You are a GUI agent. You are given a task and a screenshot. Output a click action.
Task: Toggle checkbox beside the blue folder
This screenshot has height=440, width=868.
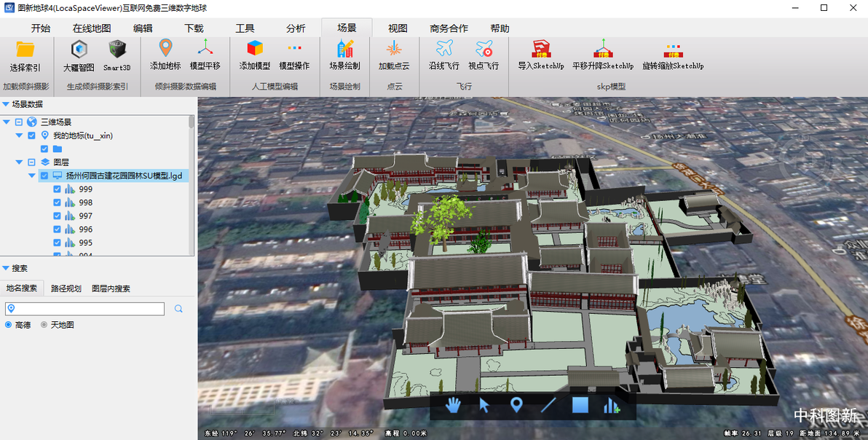(44, 149)
